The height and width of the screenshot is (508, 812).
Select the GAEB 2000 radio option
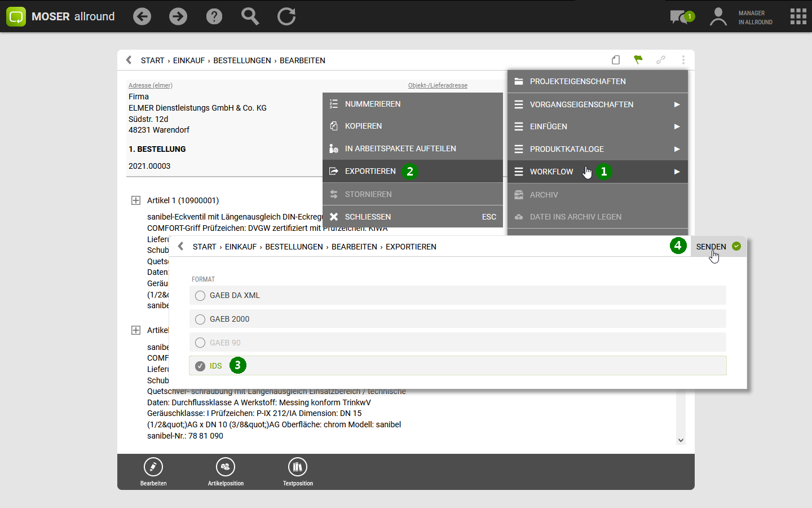point(200,319)
